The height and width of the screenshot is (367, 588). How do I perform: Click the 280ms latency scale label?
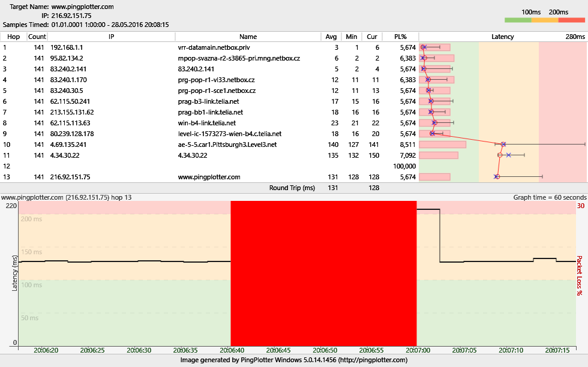tap(575, 37)
